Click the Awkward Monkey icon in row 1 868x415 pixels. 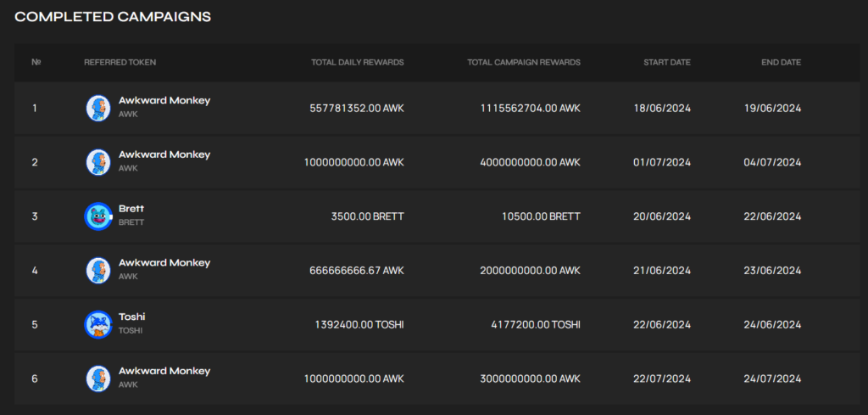[x=98, y=108]
